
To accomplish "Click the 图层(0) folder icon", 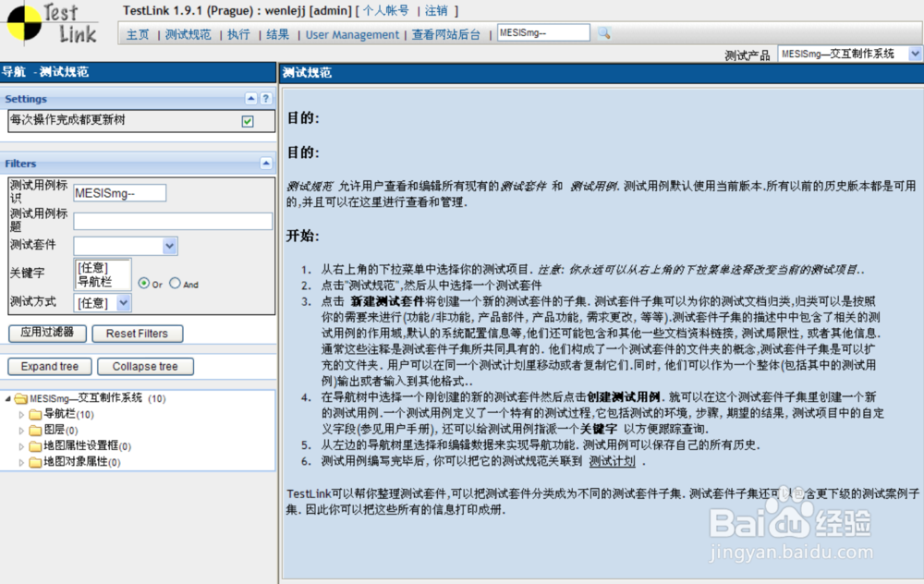I will (33, 430).
